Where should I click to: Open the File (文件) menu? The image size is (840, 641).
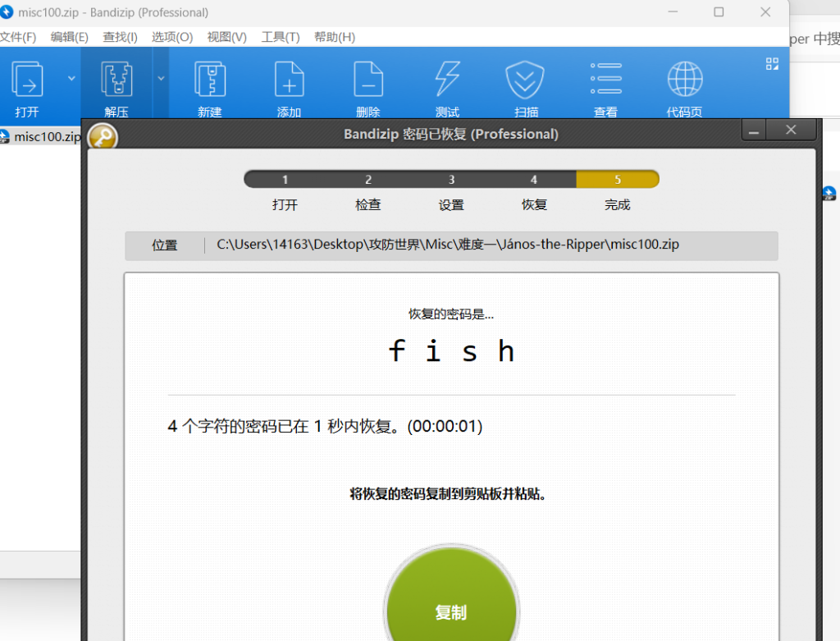tap(18, 37)
